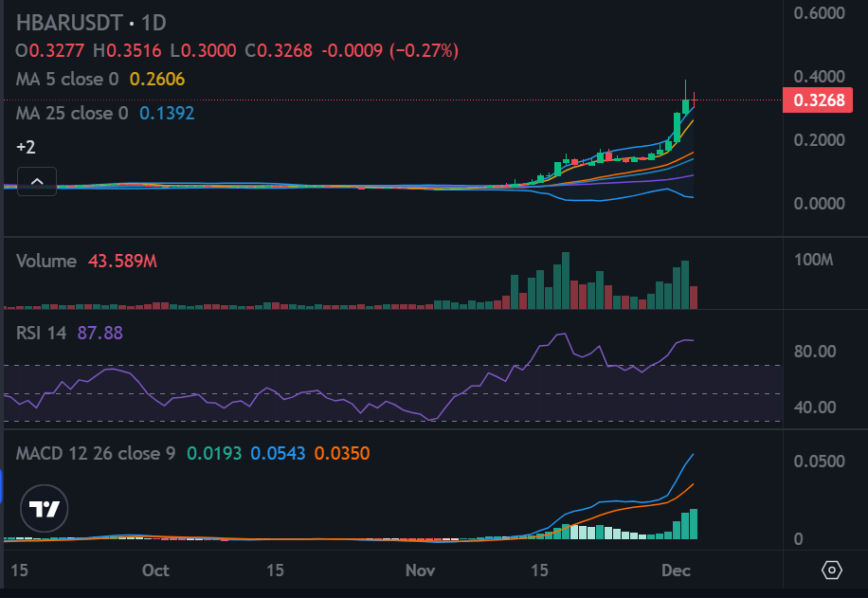Viewport: 868px width, 598px height.
Task: Click the Volume indicator label
Action: click(46, 261)
